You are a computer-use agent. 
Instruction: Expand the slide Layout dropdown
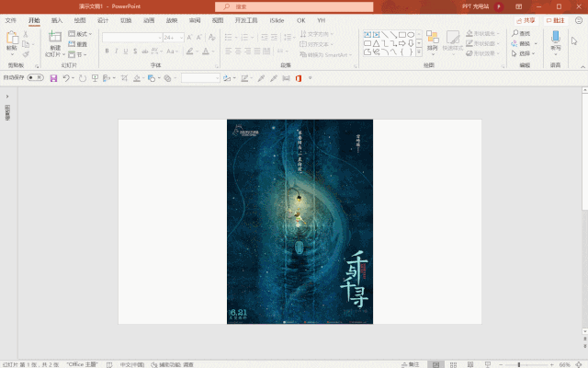coord(83,33)
